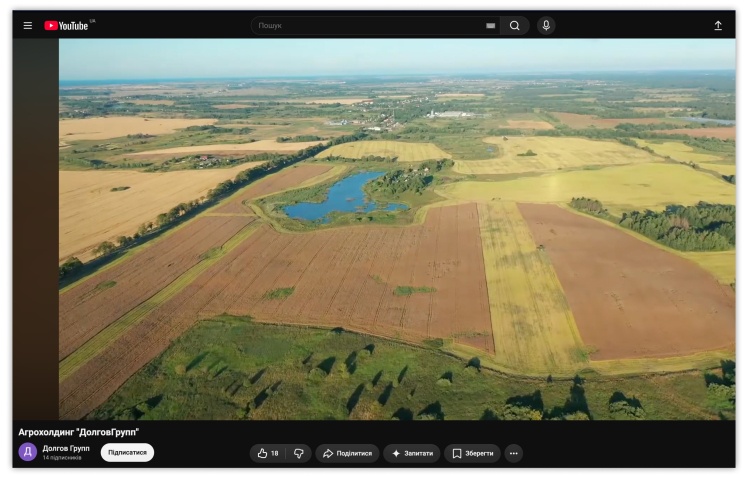The height and width of the screenshot is (478, 748).
Task: Subscribe with the Підписатися button
Action: pos(127,452)
